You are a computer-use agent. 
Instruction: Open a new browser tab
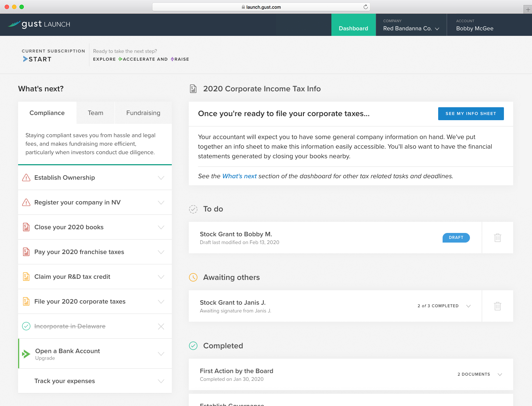point(528,10)
